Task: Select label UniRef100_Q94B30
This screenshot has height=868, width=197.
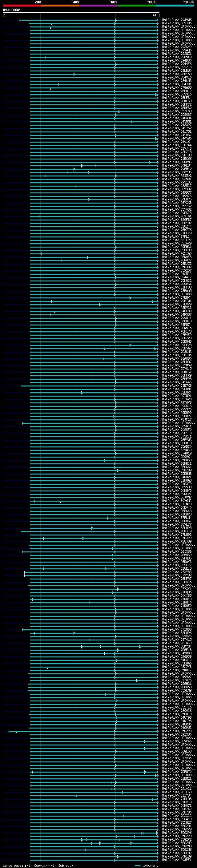Action: click(x=176, y=60)
